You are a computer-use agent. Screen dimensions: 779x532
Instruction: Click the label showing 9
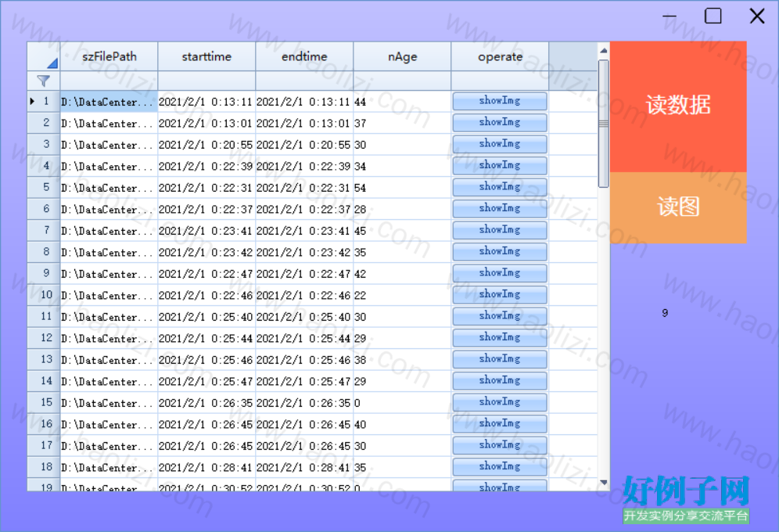(665, 313)
